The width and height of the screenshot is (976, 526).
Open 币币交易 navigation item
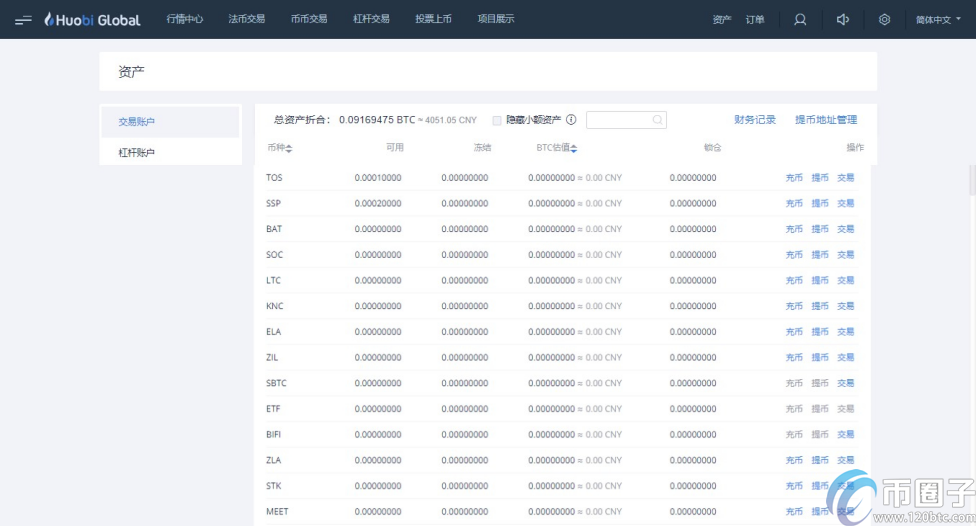tap(309, 19)
